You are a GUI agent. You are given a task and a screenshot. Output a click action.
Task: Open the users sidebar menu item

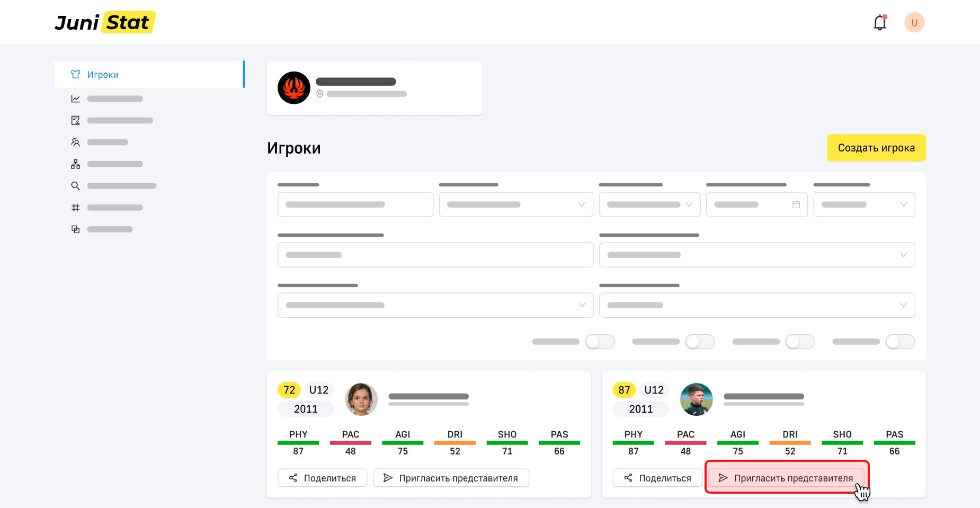point(76,142)
